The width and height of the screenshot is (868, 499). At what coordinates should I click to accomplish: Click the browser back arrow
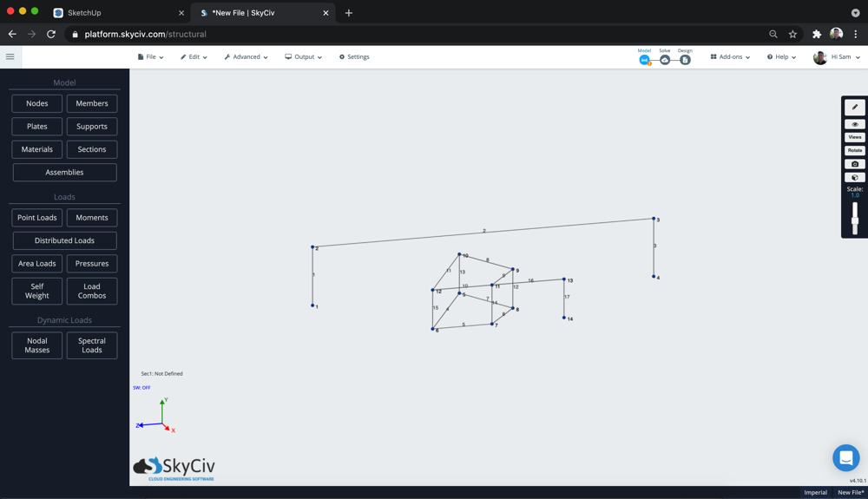pos(12,35)
